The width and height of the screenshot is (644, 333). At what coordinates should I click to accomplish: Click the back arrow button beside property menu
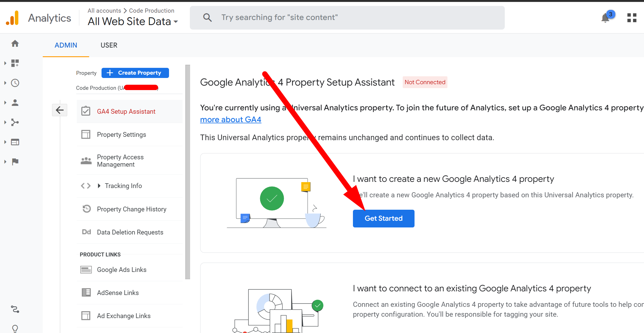(60, 110)
